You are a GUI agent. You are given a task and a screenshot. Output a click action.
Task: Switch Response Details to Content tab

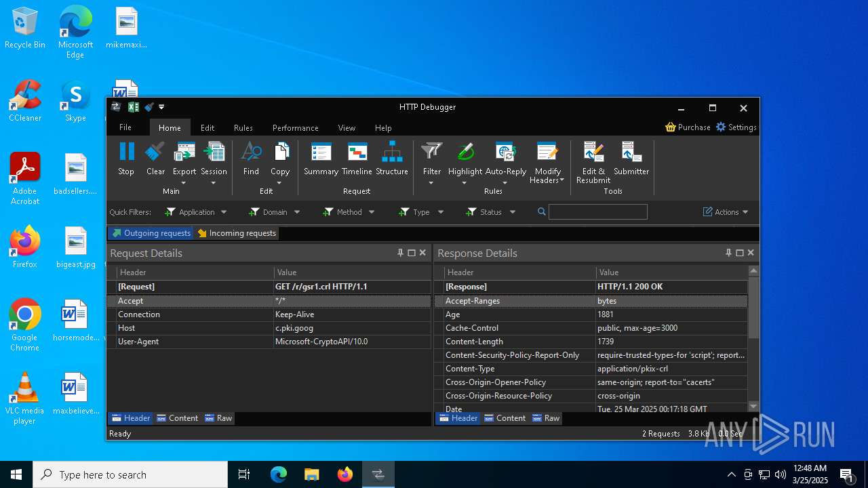pyautogui.click(x=505, y=418)
